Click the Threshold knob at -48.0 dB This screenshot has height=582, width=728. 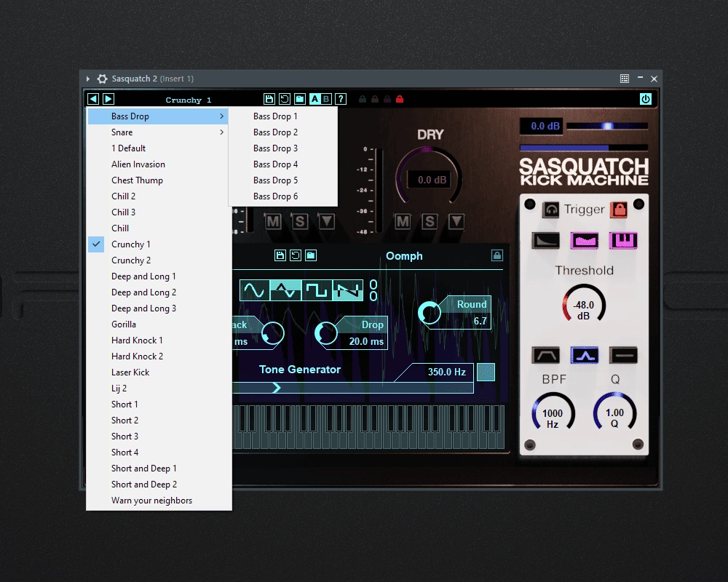click(x=584, y=305)
